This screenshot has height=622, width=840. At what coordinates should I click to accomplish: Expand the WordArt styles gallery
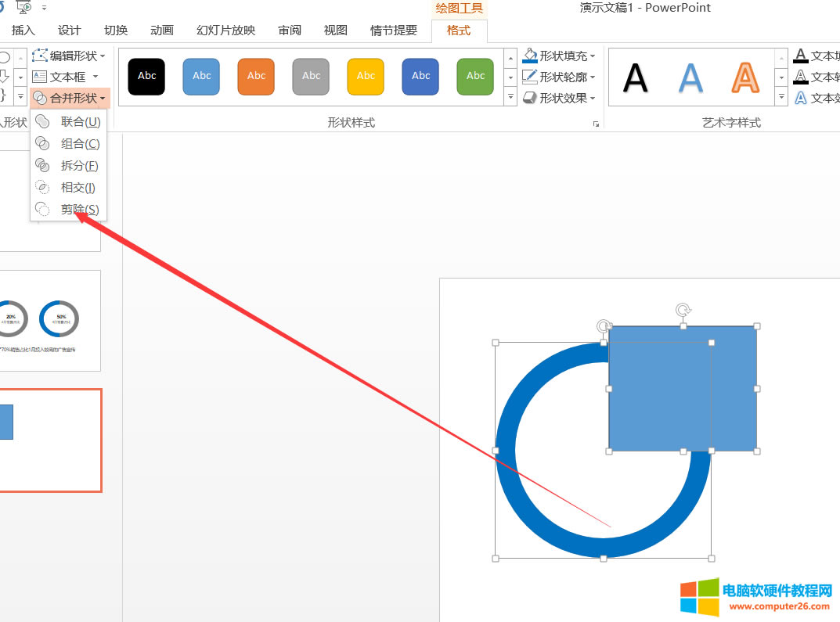(780, 97)
